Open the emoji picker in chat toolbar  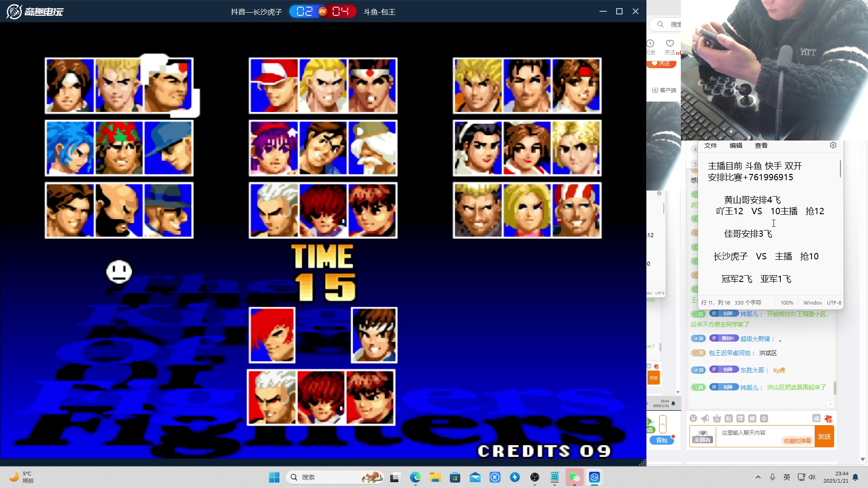point(693,418)
